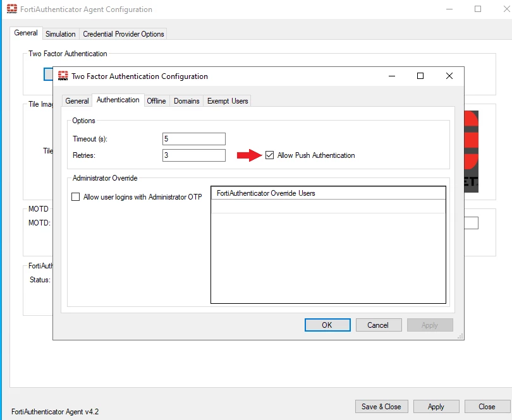Open the Simulation tab in the main window
The image size is (512, 420).
click(61, 34)
